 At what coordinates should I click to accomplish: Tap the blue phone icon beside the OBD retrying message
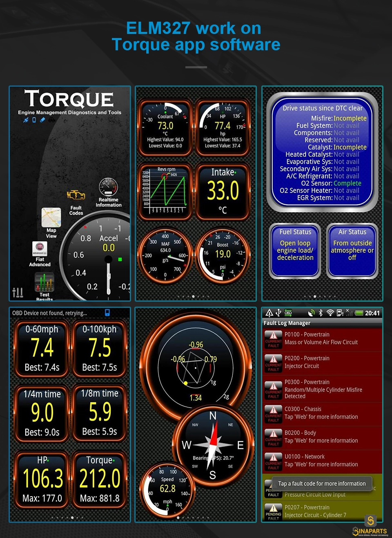(x=107, y=313)
